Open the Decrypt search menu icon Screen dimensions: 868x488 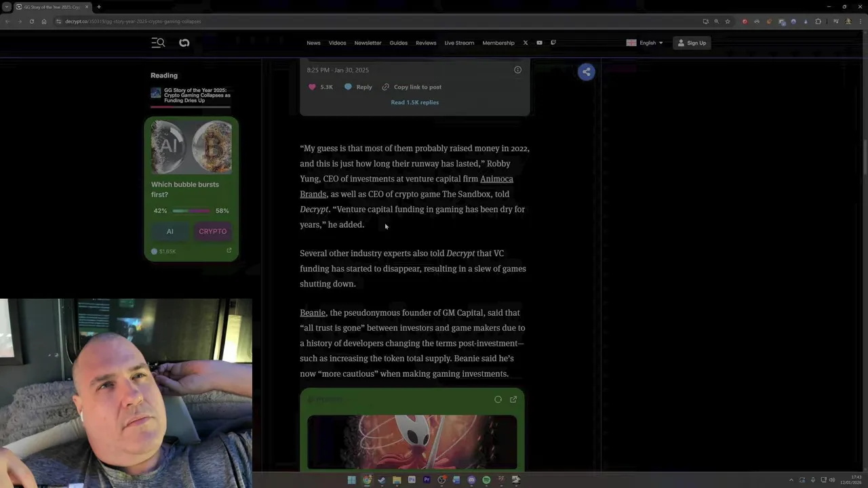click(158, 43)
